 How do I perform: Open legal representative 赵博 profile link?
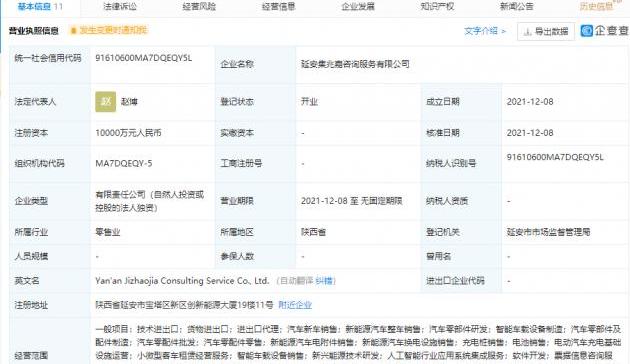(129, 102)
